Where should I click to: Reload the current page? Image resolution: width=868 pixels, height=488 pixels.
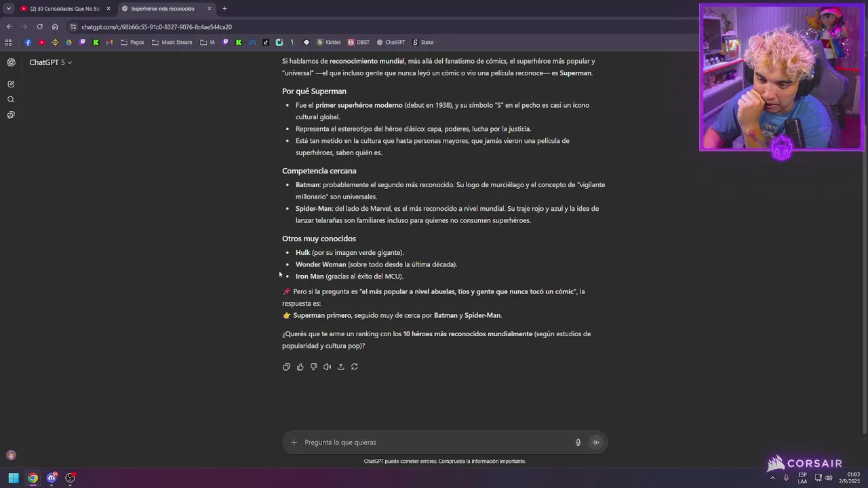[x=39, y=27]
